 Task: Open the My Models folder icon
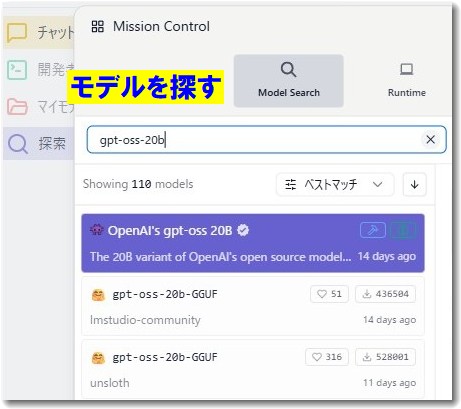tap(17, 107)
